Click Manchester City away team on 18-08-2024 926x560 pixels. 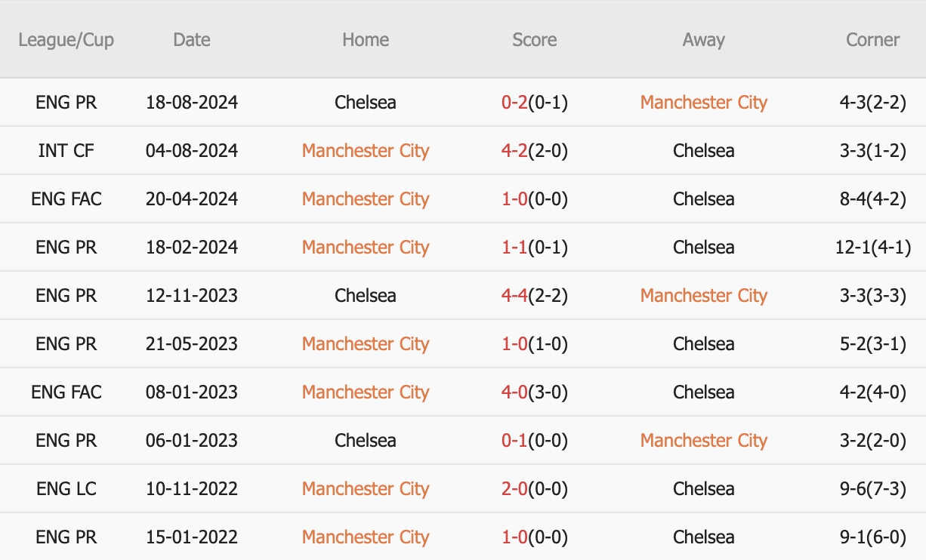(x=704, y=102)
